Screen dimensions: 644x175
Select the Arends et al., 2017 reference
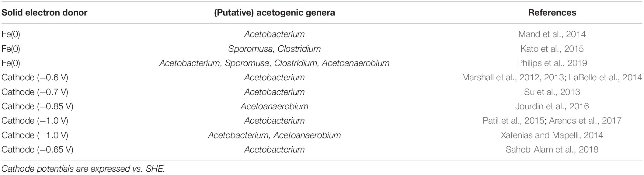(x=585, y=121)
